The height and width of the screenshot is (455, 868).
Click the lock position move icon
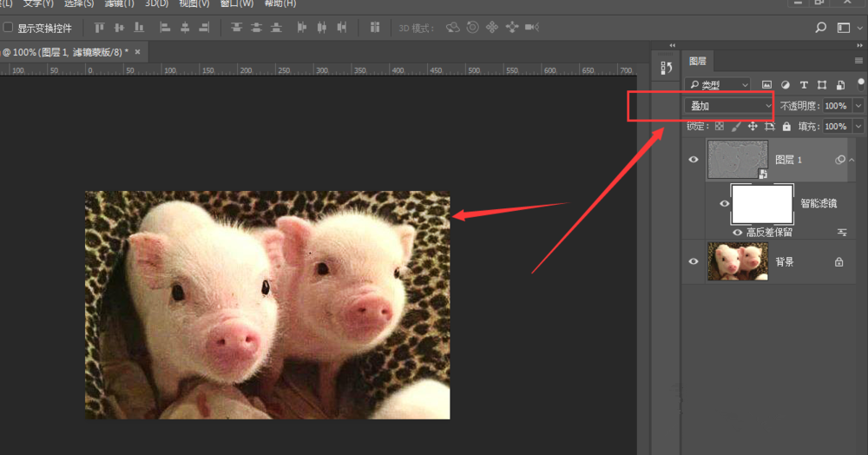[x=753, y=127]
